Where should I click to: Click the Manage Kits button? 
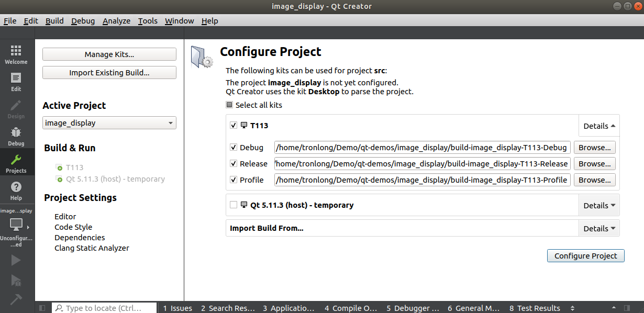109,54
